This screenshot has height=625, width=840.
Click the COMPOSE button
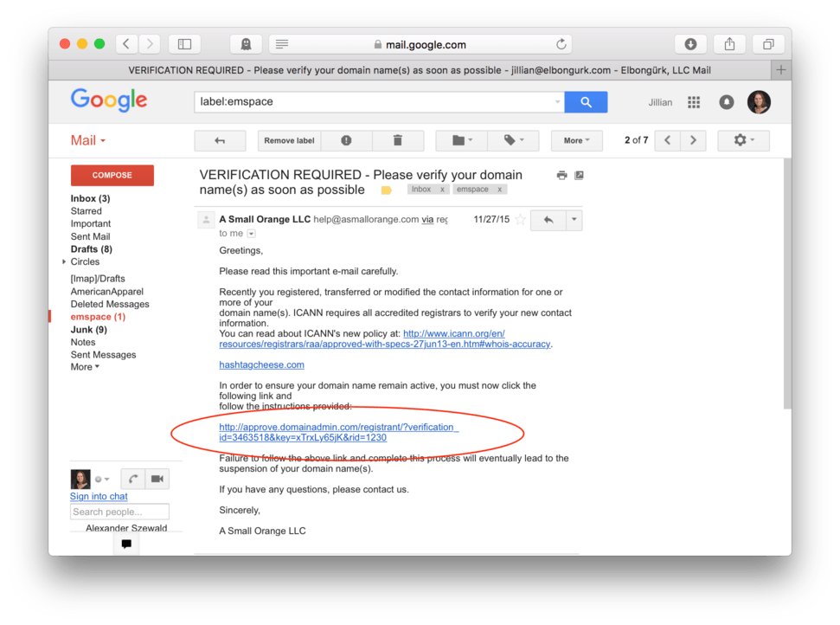click(112, 175)
